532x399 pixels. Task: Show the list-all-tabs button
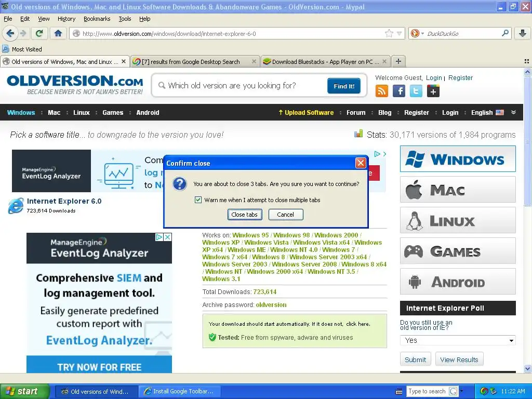[x=527, y=61]
